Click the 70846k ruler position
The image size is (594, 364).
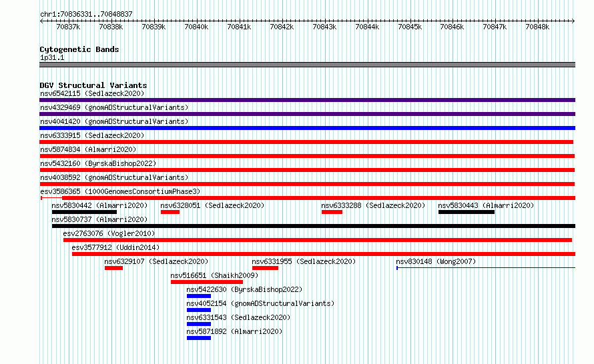[452, 27]
